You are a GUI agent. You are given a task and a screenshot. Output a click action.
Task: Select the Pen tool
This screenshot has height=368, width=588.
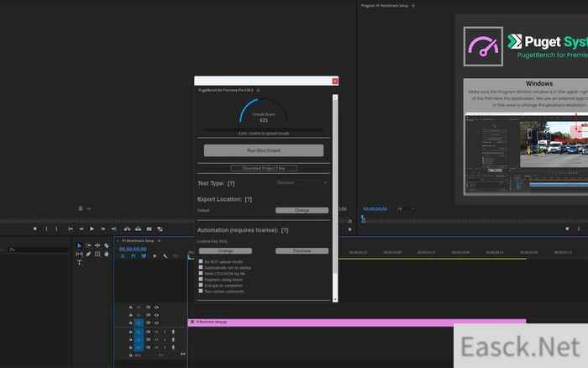(x=88, y=255)
